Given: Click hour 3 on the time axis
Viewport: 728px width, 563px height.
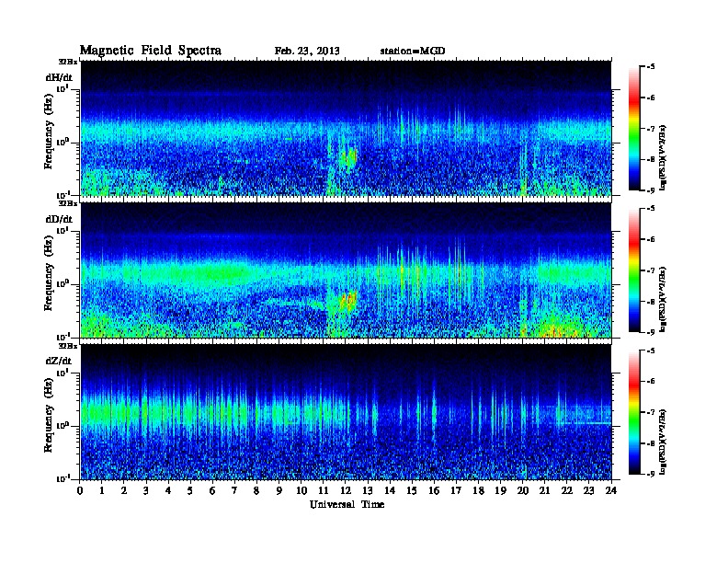Looking at the screenshot, I should [146, 490].
